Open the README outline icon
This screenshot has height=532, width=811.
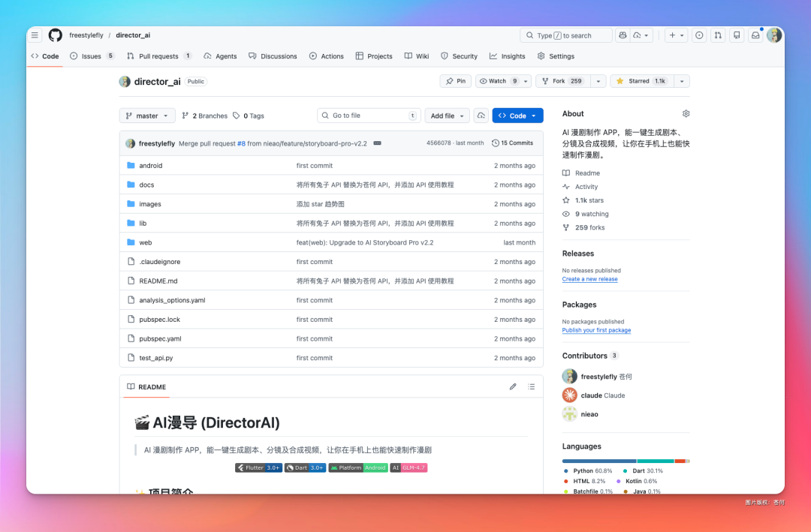point(532,386)
